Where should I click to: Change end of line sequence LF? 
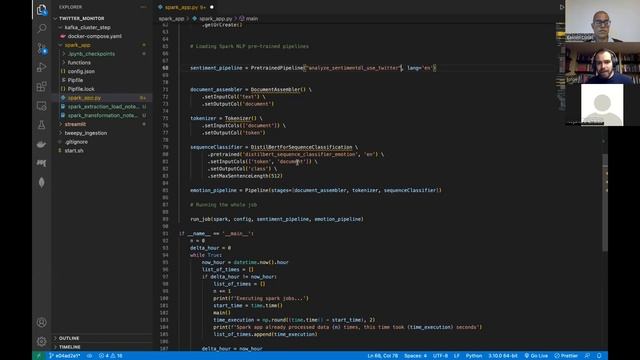[457, 356]
